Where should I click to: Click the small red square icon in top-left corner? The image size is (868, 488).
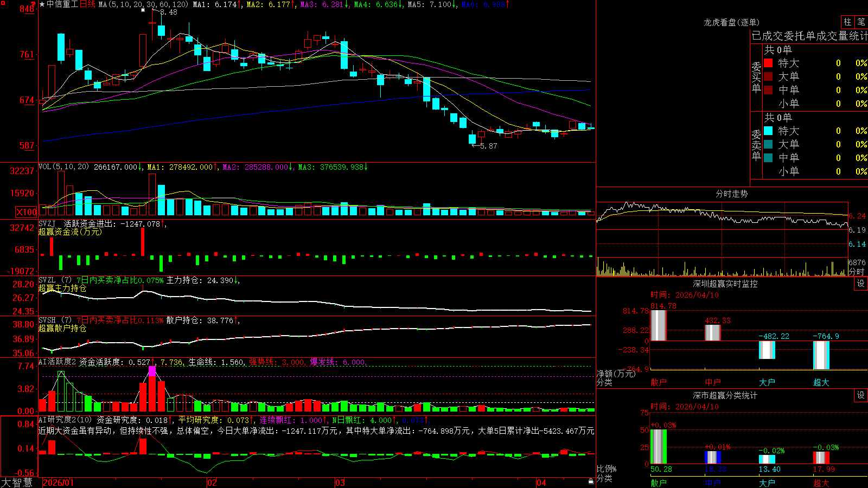(x=3, y=3)
